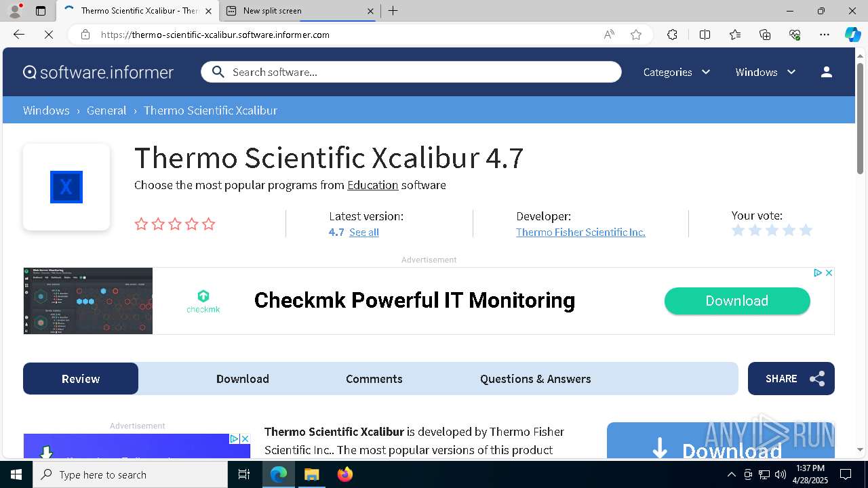Open Edge Settings and more menu
Image resolution: width=868 pixels, height=488 pixels.
point(825,35)
